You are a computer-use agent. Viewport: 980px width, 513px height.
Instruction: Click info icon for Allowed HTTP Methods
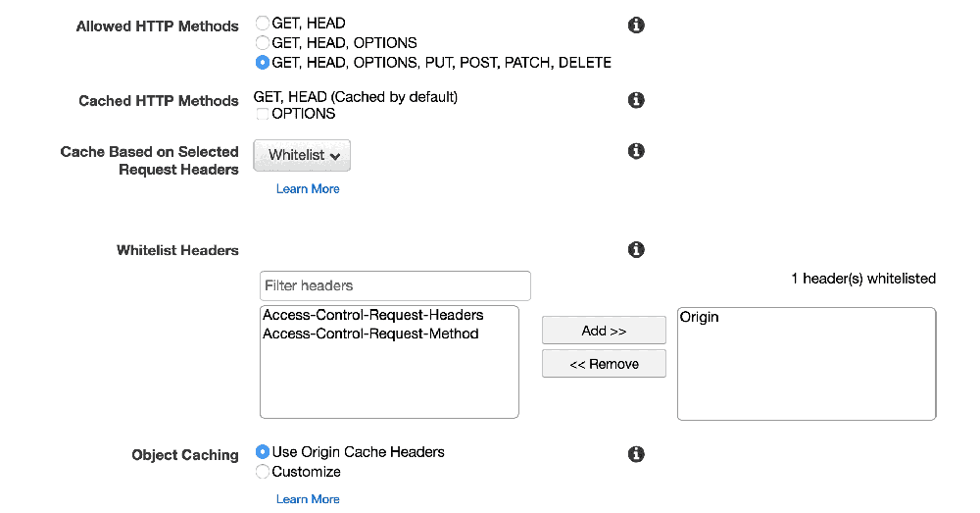coord(636,26)
